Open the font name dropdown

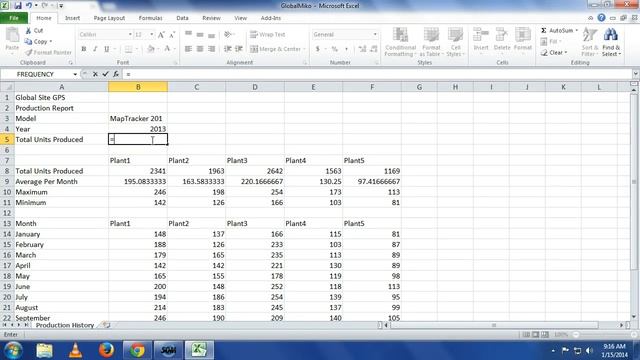(x=130, y=35)
